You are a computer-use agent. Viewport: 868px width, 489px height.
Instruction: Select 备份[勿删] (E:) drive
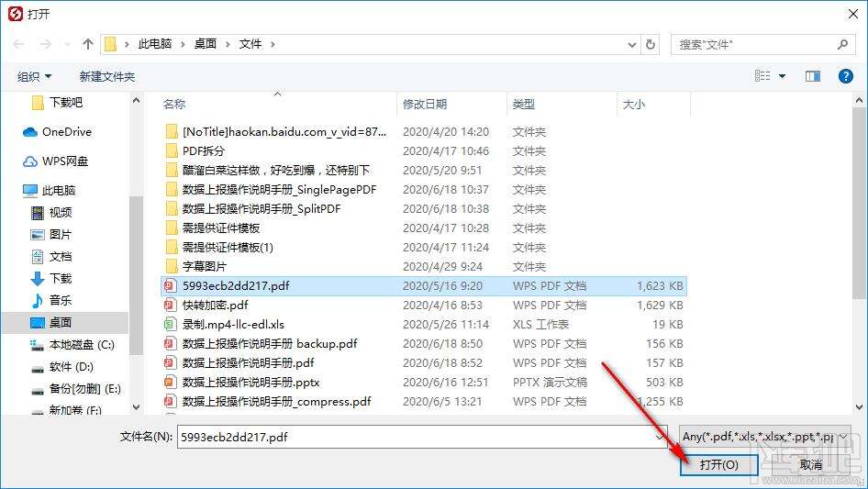[x=76, y=389]
